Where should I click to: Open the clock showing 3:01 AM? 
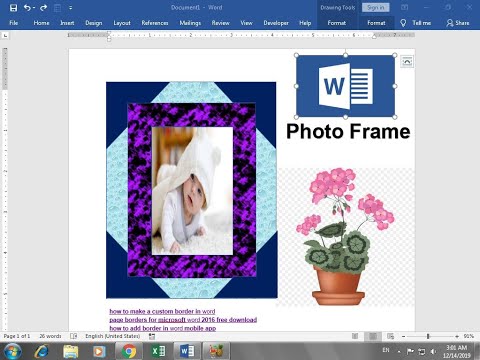click(x=457, y=351)
